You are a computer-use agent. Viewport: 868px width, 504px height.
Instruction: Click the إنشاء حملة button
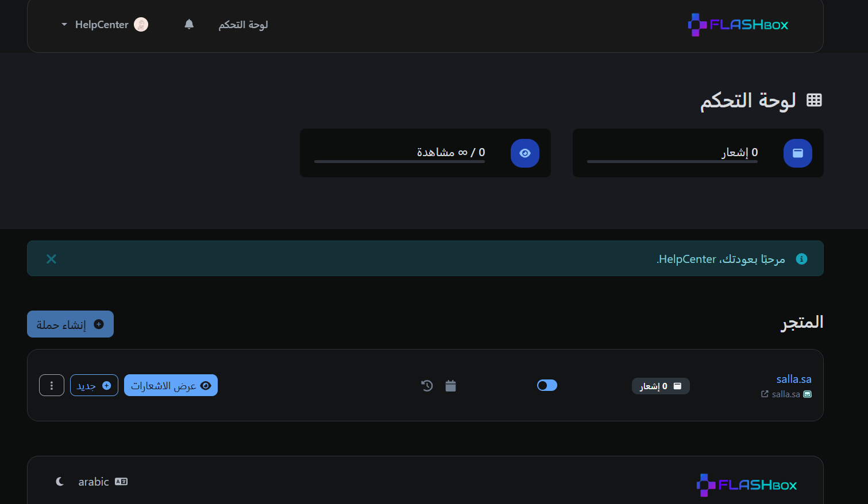[x=70, y=324]
